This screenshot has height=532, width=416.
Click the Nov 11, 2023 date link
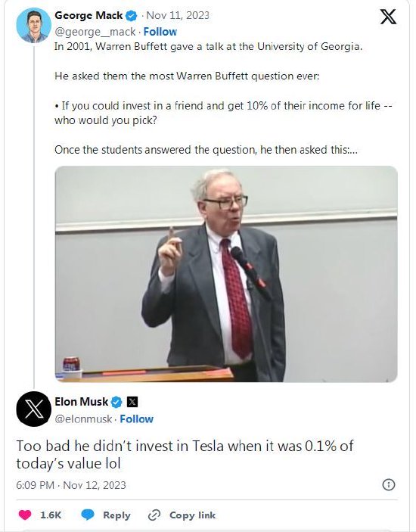point(178,16)
